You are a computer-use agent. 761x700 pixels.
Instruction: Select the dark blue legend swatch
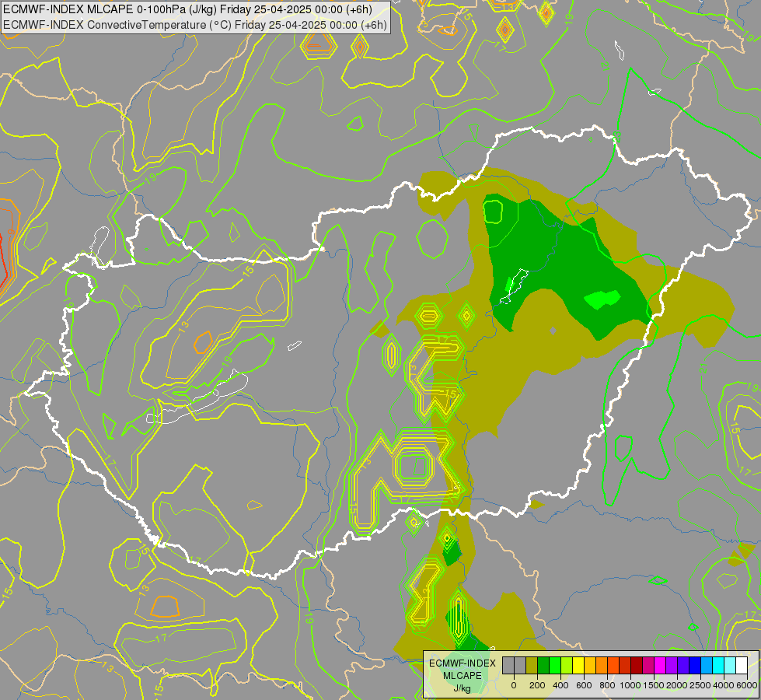[696, 665]
